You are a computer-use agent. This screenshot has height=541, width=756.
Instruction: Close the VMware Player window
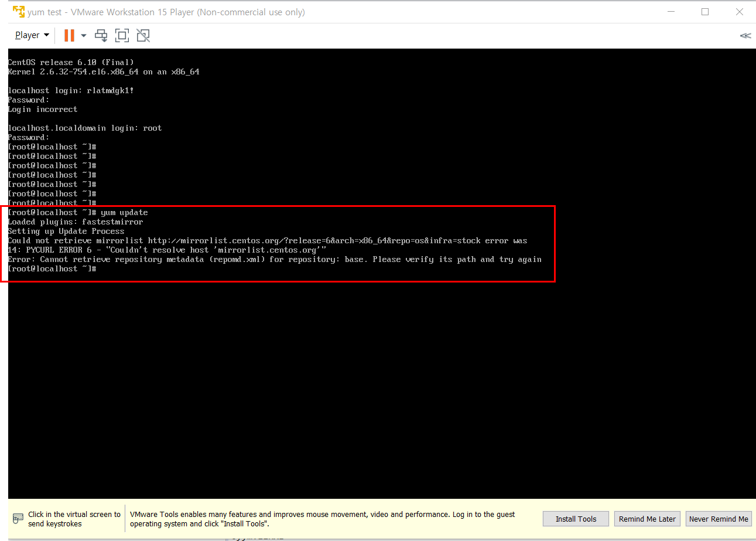(739, 12)
